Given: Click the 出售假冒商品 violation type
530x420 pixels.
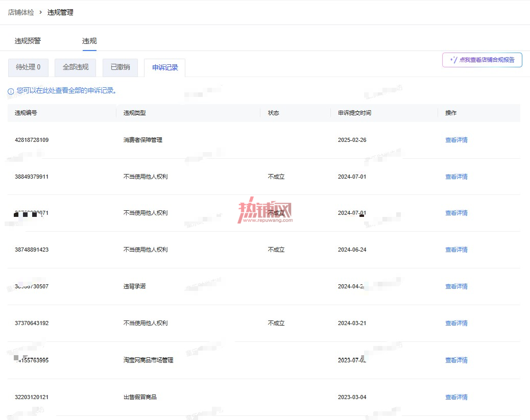Looking at the screenshot, I should point(140,397).
